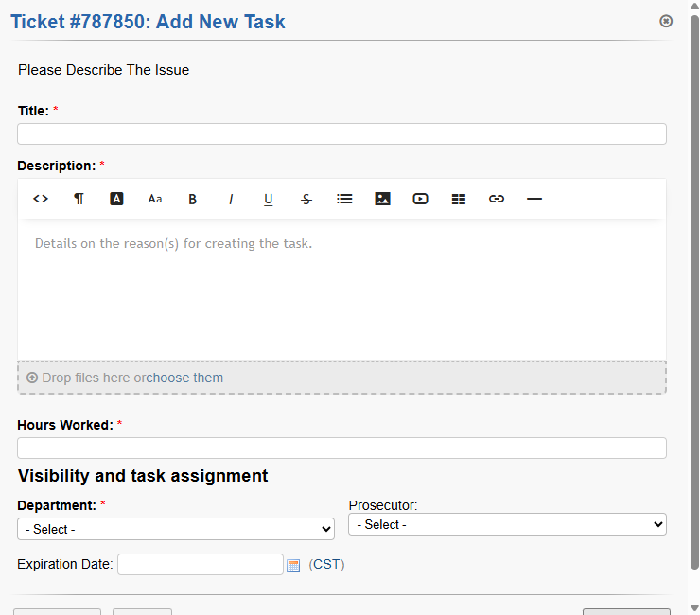700x615 pixels.
Task: Change font size with Aa icon
Action: click(155, 199)
